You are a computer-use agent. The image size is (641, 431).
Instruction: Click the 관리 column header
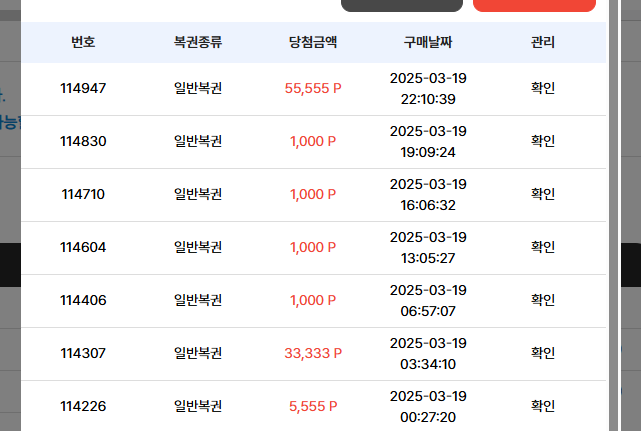click(x=542, y=42)
